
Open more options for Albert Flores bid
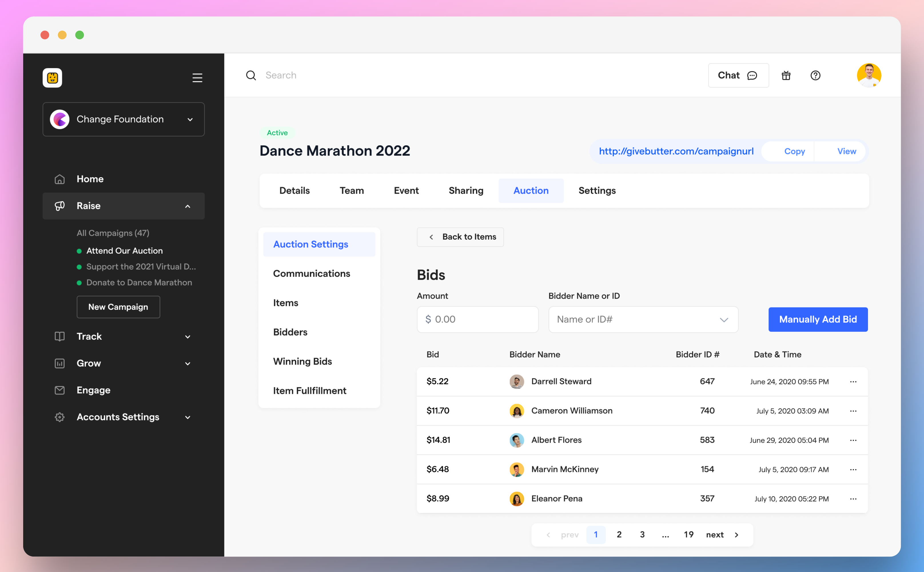[853, 440]
